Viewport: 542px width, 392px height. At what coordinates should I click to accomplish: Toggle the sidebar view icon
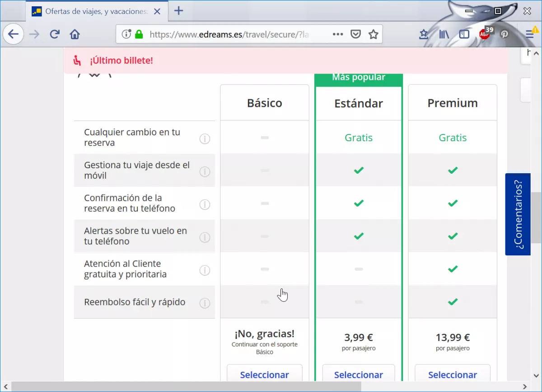[x=464, y=34]
